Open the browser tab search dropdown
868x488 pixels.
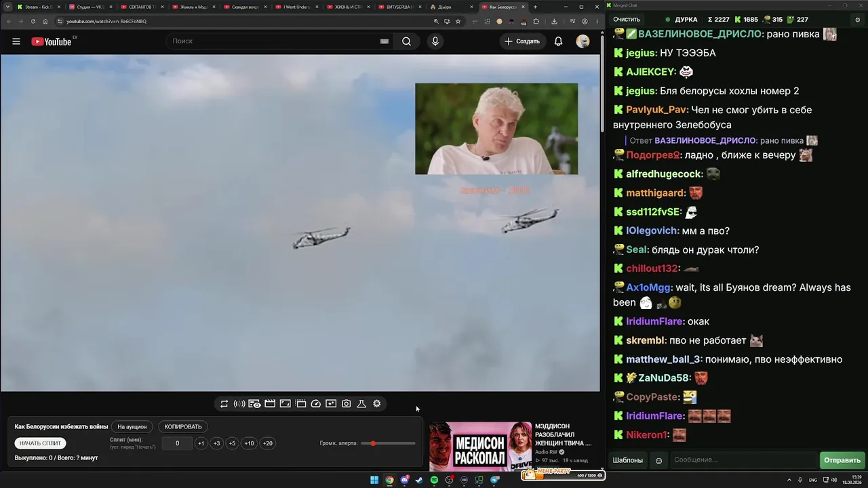pos(7,7)
